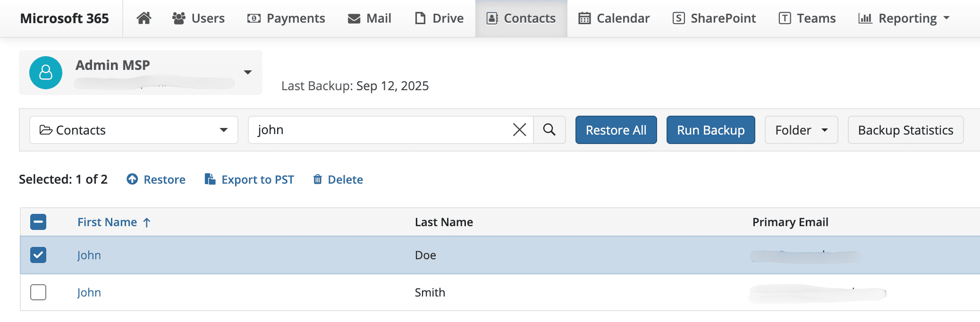This screenshot has width=980, height=322.
Task: Open the Folder dropdown button
Action: click(x=802, y=130)
